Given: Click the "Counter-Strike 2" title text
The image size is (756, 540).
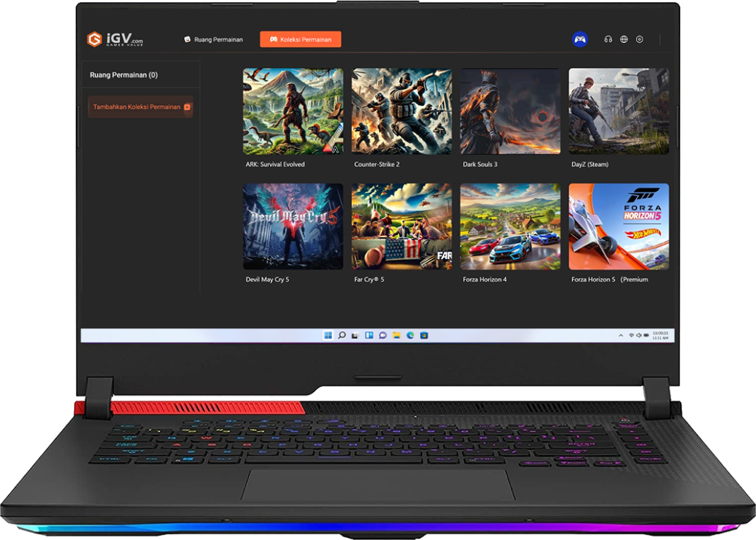Looking at the screenshot, I should pos(377,165).
